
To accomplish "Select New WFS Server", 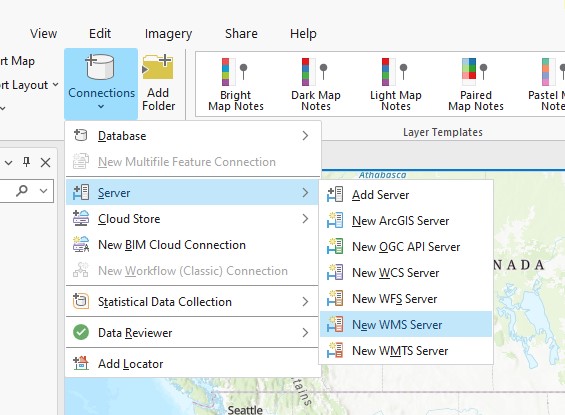I will coord(406,299).
